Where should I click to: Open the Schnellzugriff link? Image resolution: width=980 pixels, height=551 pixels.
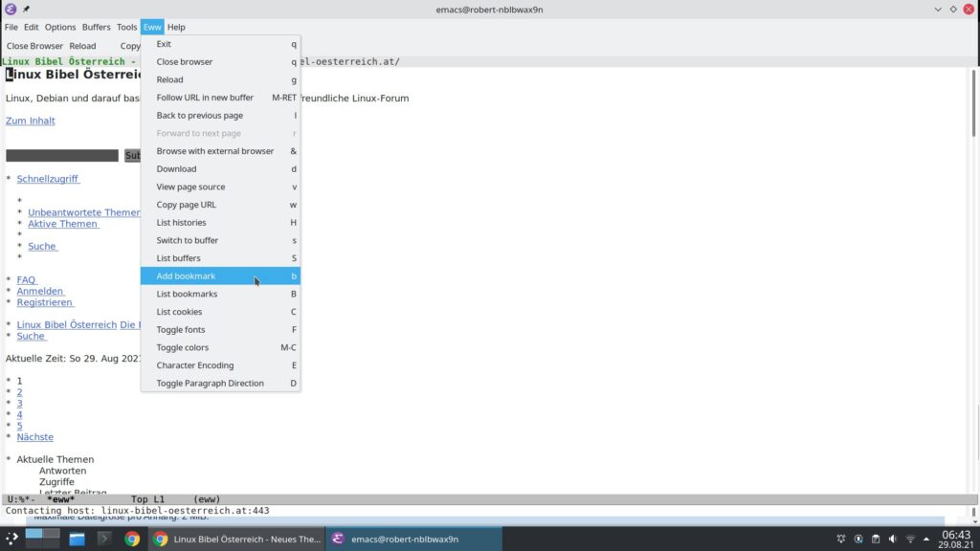point(48,179)
